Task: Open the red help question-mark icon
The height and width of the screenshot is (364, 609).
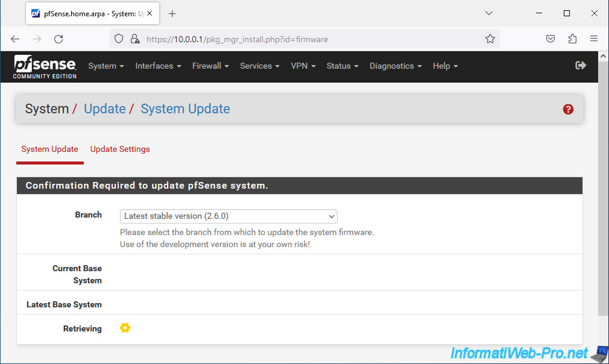Action: pos(568,110)
